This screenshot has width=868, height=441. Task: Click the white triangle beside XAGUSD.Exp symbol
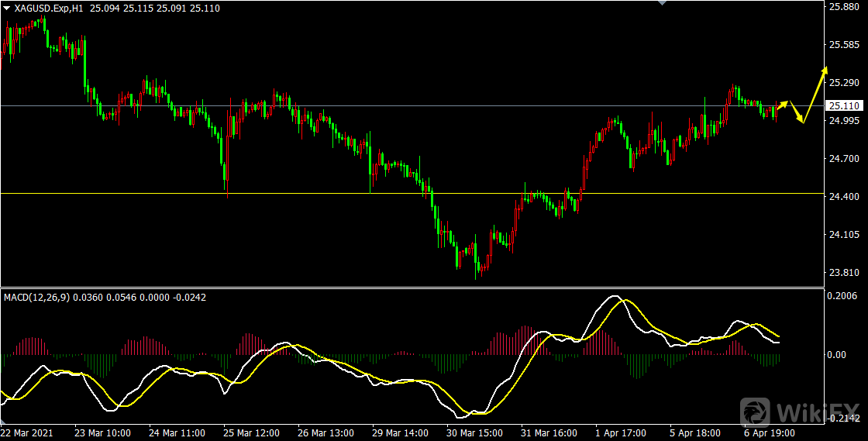[8, 8]
